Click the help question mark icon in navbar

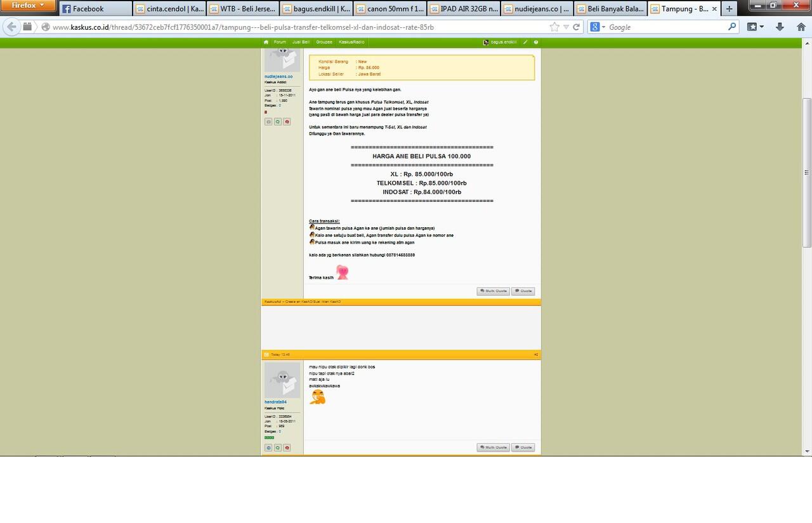(536, 42)
